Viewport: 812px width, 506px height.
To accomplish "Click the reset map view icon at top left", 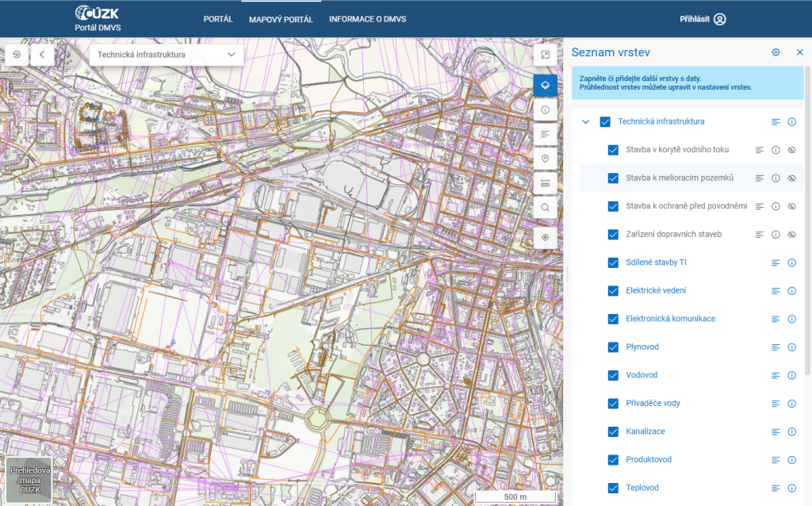I will pos(17,55).
